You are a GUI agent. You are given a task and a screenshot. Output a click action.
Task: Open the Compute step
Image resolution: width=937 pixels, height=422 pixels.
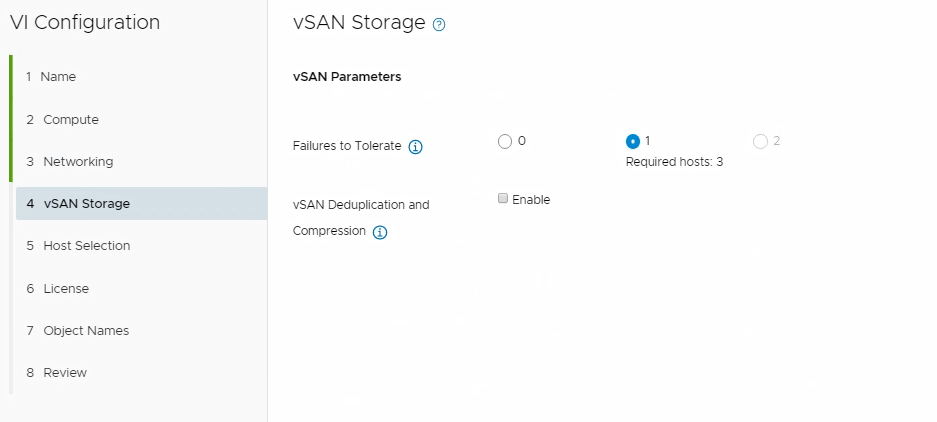70,120
